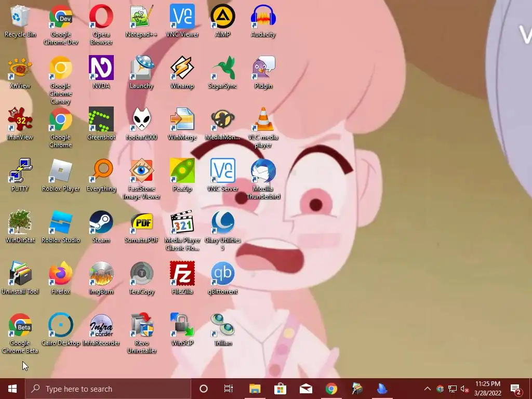Launch Roblox Studio shortcut
532x399 pixels.
pyautogui.click(x=61, y=227)
